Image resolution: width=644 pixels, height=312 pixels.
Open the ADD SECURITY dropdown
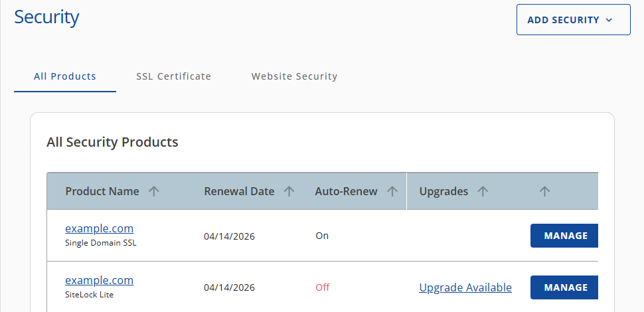pyautogui.click(x=573, y=20)
